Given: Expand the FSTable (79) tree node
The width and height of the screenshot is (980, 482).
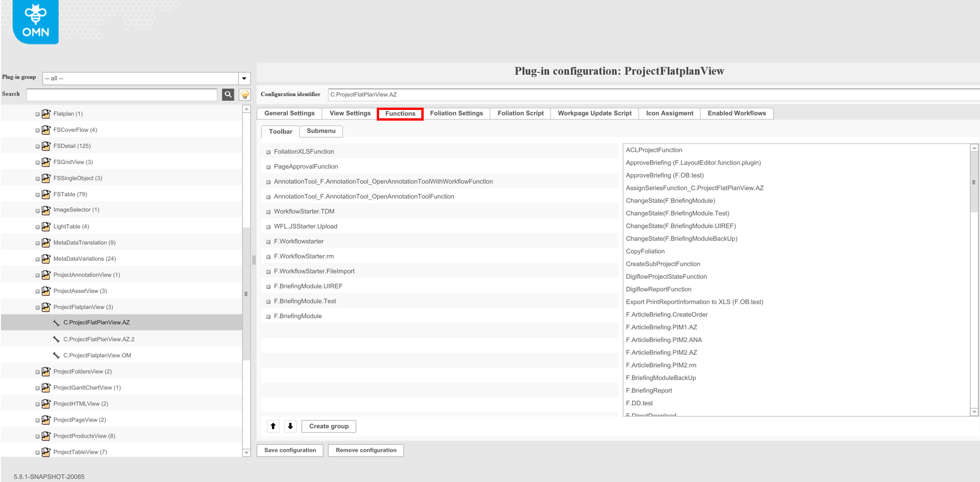Looking at the screenshot, I should tap(38, 194).
